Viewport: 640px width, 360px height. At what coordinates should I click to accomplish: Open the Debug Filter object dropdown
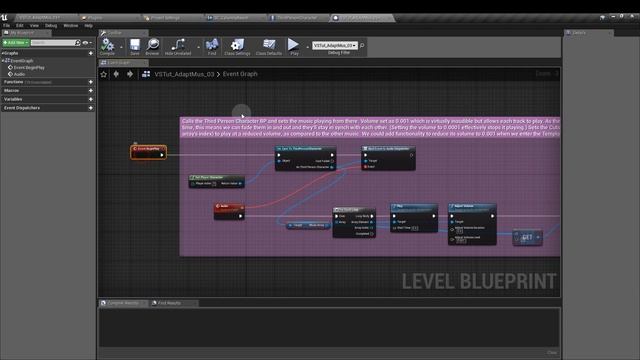pos(335,45)
